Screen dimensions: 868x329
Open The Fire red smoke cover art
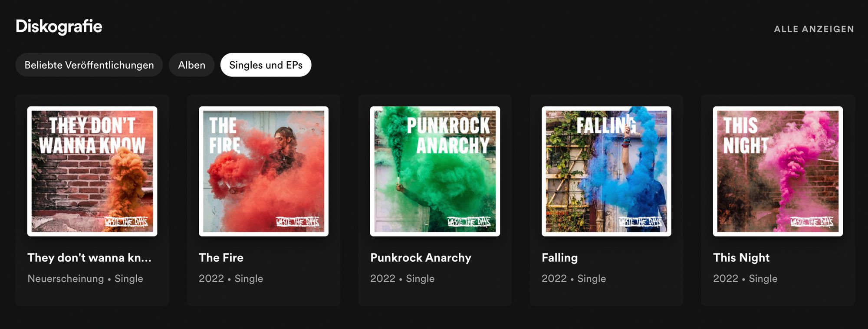pos(263,171)
